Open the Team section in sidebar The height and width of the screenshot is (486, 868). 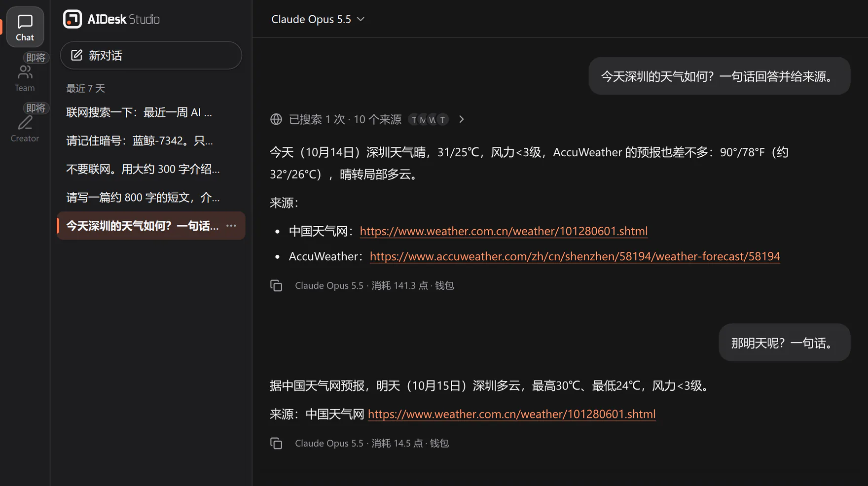[25, 78]
